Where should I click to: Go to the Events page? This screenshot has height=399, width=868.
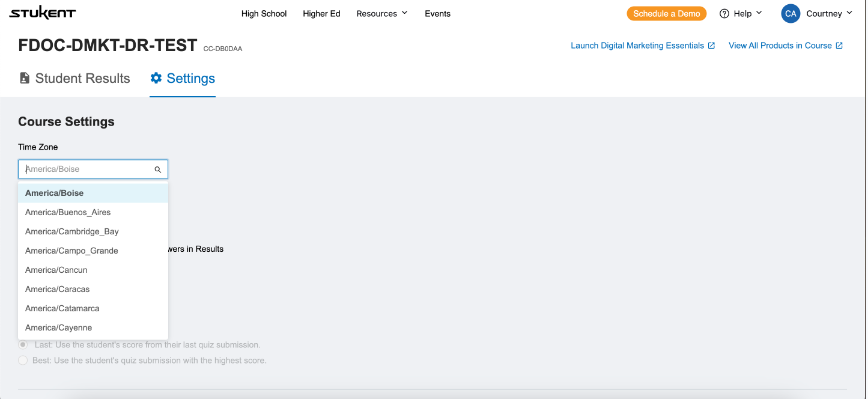[437, 13]
